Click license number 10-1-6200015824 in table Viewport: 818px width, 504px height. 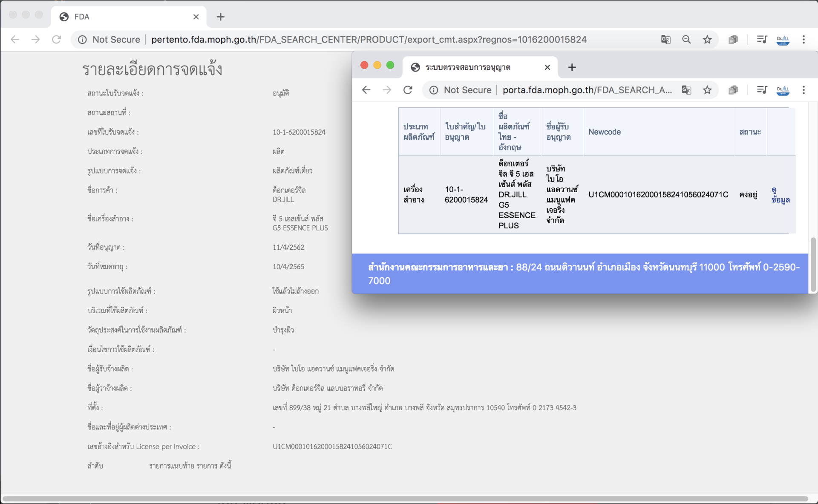click(466, 195)
